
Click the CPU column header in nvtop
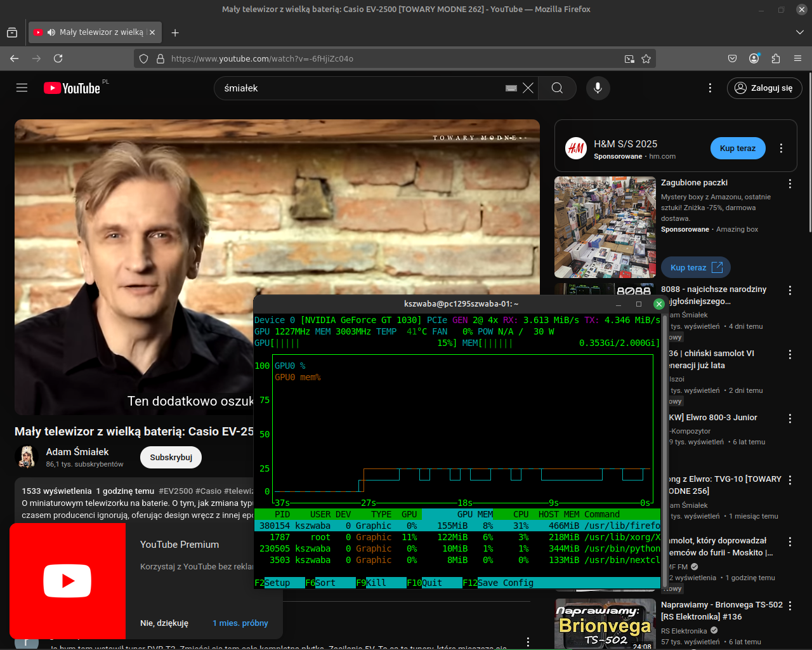pos(521,514)
